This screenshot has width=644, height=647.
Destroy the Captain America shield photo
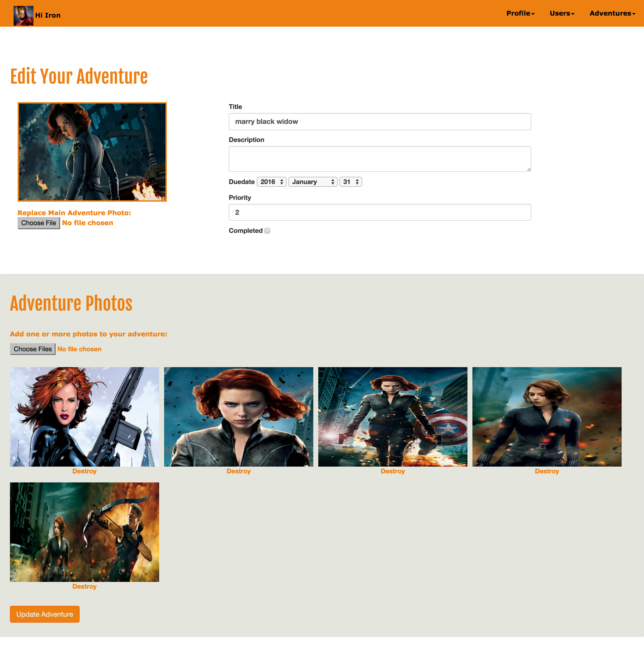pyautogui.click(x=393, y=471)
